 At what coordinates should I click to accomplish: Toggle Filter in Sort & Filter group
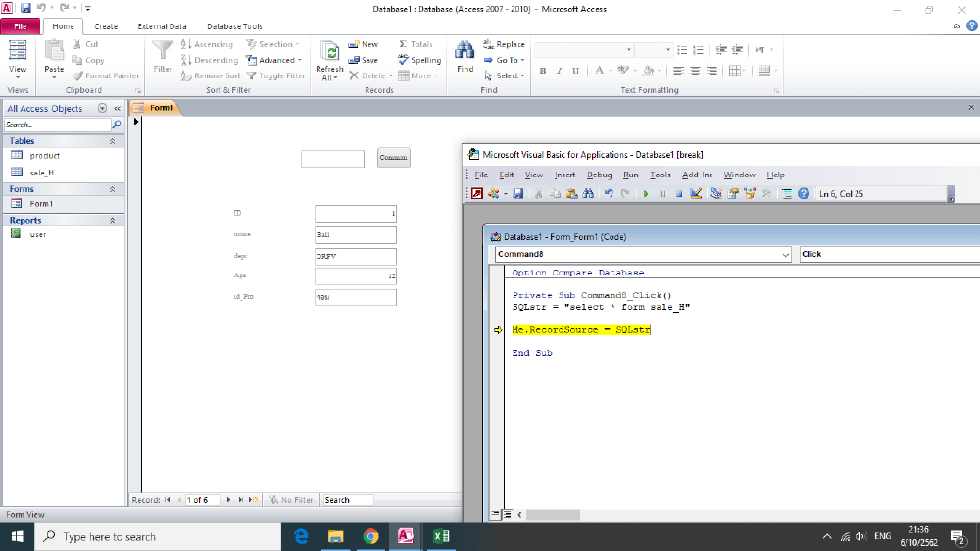275,75
